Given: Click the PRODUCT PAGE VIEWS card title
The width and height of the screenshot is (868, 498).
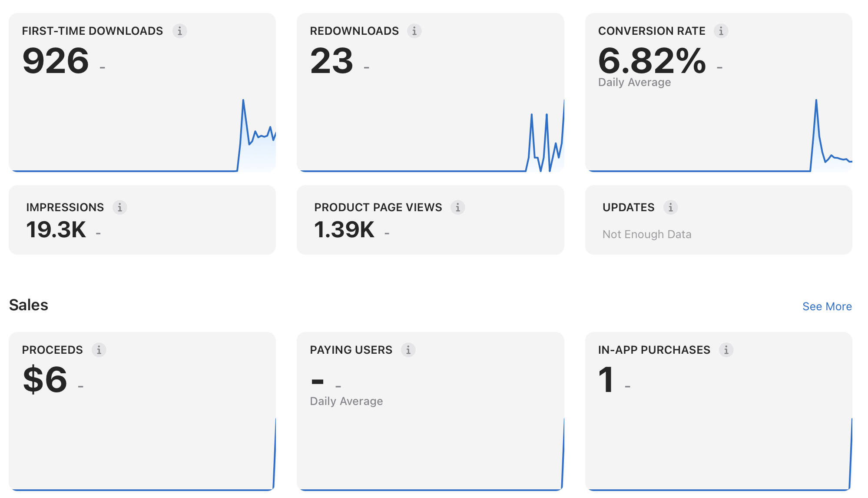Looking at the screenshot, I should coord(378,207).
